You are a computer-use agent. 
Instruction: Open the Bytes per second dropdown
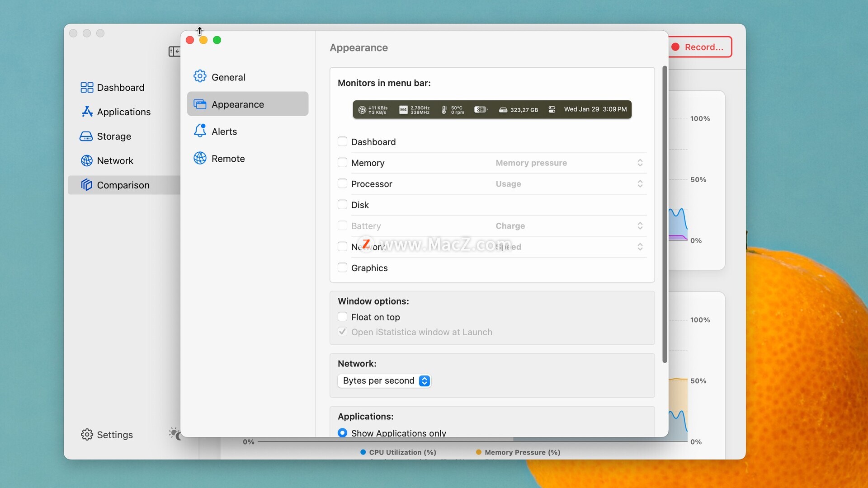tap(384, 380)
